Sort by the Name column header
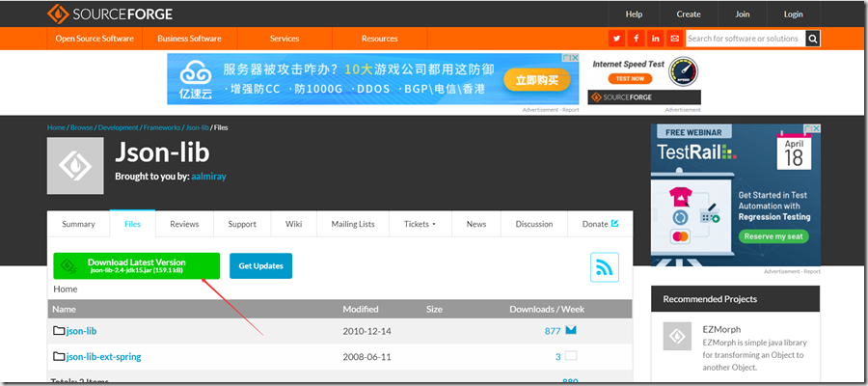This screenshot has width=868, height=386. 65,309
